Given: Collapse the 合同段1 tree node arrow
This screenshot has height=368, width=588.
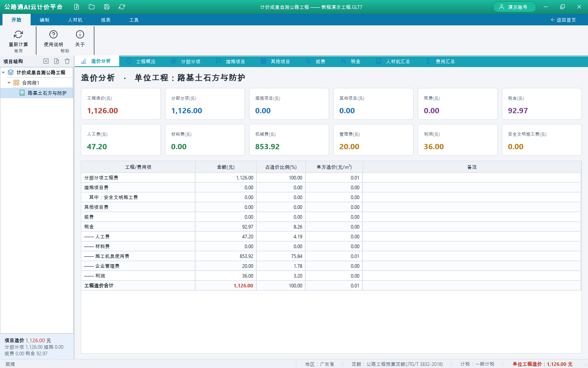Looking at the screenshot, I should 9,83.
